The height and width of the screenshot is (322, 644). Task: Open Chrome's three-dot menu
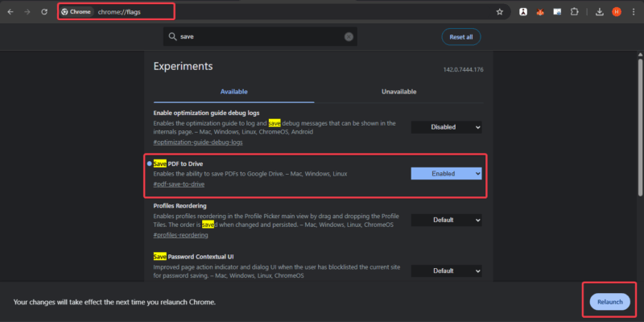click(x=634, y=12)
